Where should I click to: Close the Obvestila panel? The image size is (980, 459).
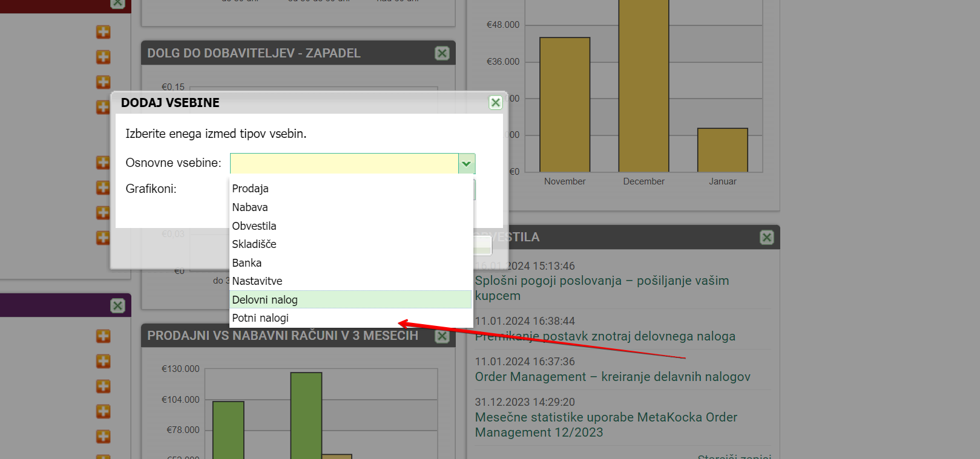[767, 238]
